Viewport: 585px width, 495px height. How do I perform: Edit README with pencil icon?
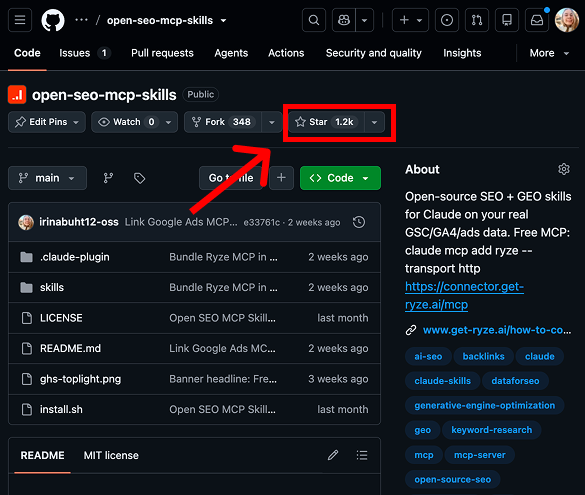click(333, 455)
